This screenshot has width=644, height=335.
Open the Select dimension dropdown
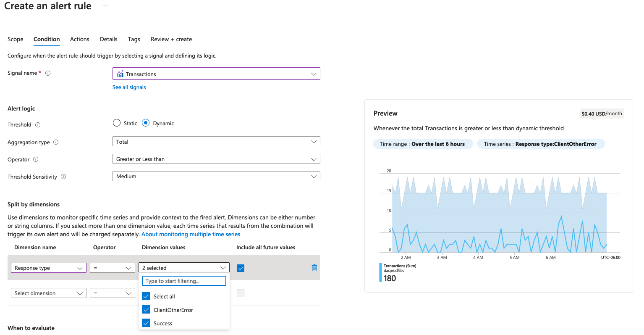(49, 293)
